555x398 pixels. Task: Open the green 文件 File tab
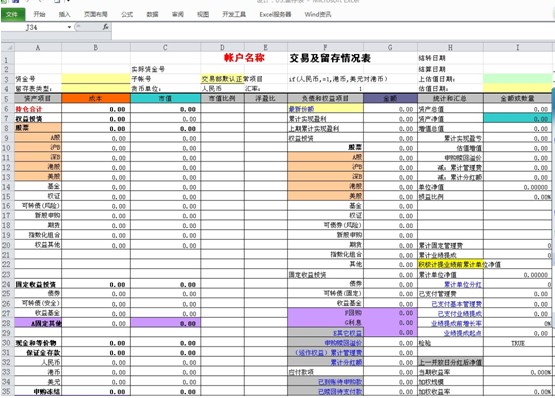click(13, 15)
